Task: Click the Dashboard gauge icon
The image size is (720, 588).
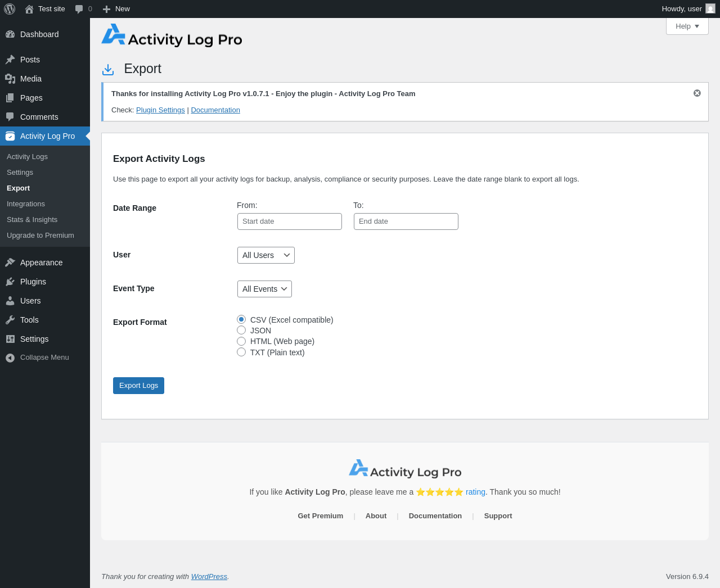Action: coord(10,34)
